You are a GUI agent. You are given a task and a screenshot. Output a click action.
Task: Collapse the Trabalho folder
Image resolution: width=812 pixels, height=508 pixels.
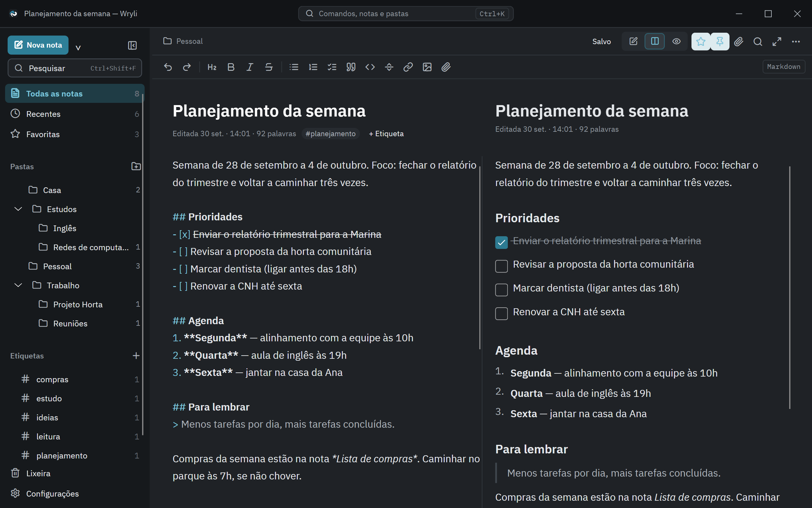18,285
